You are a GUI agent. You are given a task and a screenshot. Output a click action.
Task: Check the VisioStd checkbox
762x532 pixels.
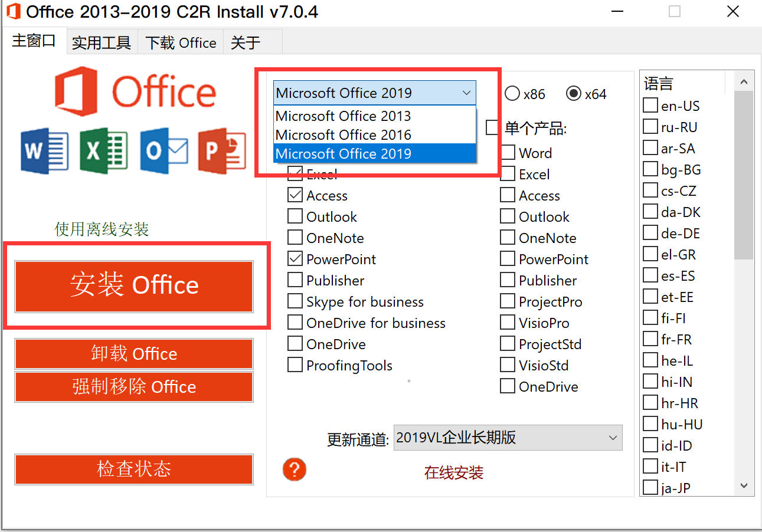508,365
